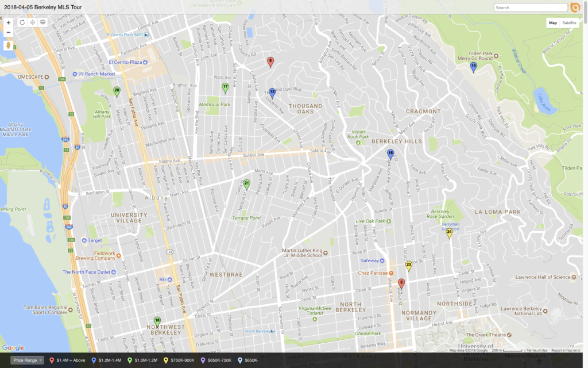This screenshot has height=368, width=588.
Task: Click Lawrence Berkeley National Lab marker
Action: 546,311
